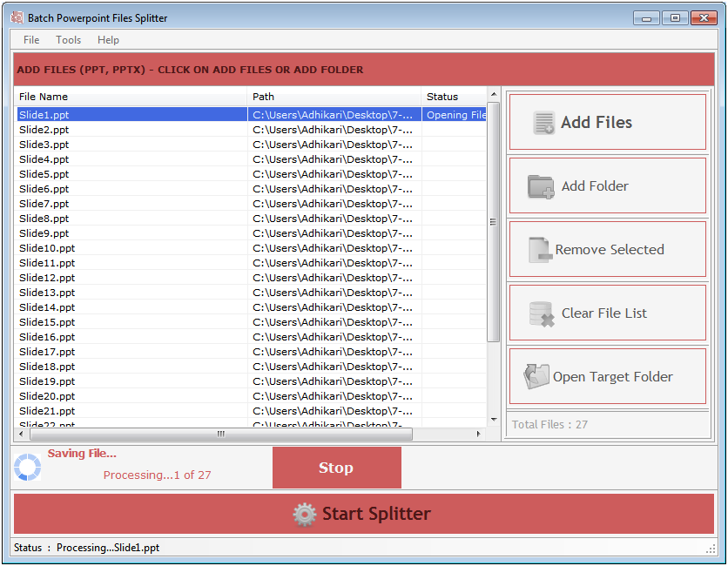Viewport: 728px width, 566px height.
Task: Click vertical scrollbar up arrow
Action: 494,94
